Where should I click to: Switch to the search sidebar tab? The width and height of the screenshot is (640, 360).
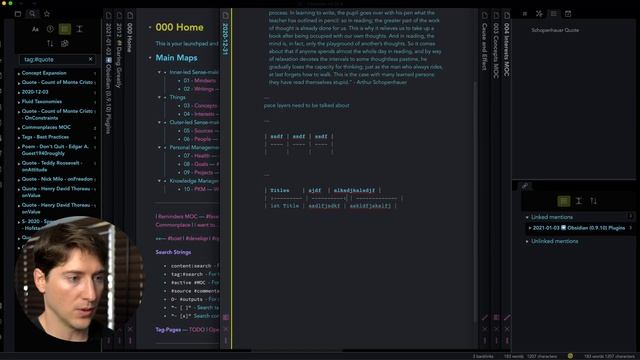(x=32, y=14)
